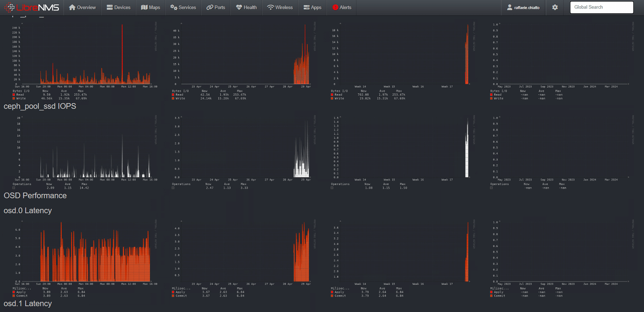Open the Services menu
Viewport: 644px width, 312px height.
click(183, 7)
